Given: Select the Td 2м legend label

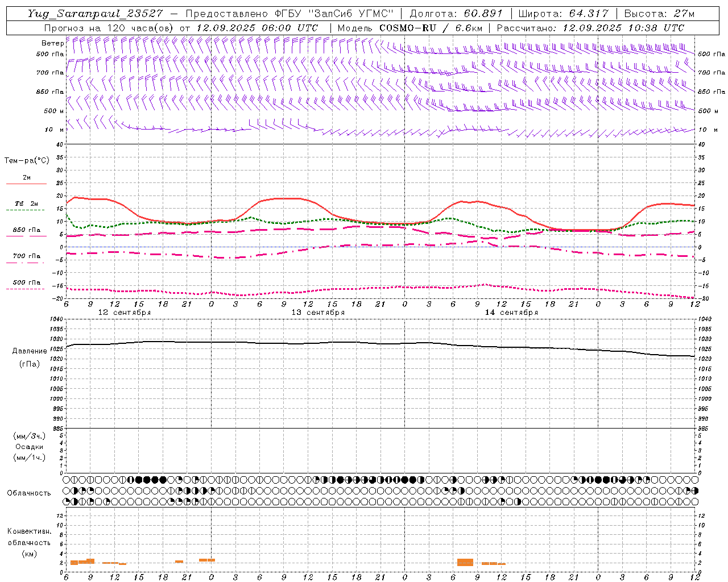Looking at the screenshot, I should (27, 203).
